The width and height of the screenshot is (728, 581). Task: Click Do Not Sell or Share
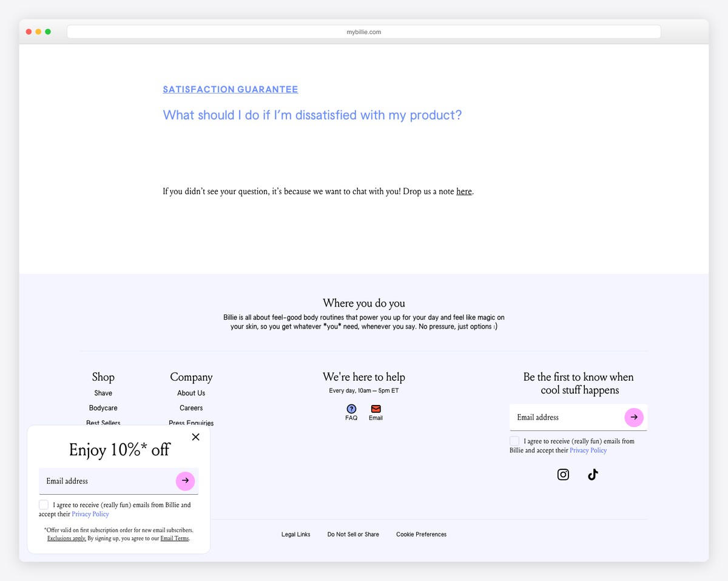pos(353,534)
